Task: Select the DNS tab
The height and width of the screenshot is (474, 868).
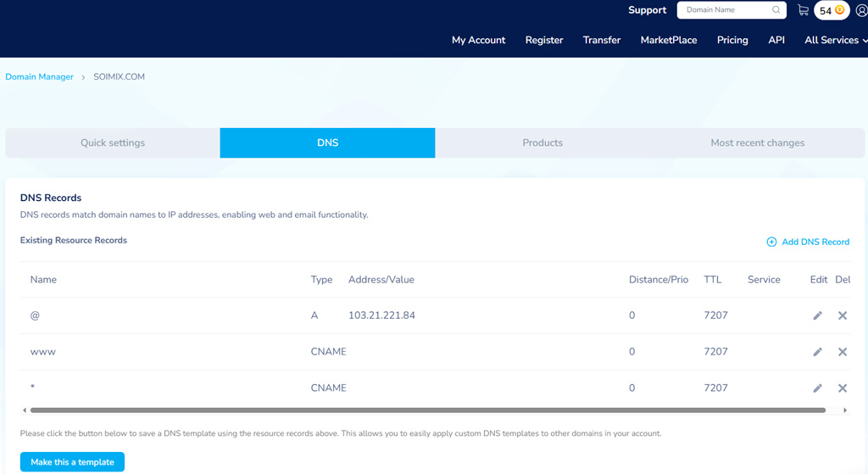Action: [327, 142]
